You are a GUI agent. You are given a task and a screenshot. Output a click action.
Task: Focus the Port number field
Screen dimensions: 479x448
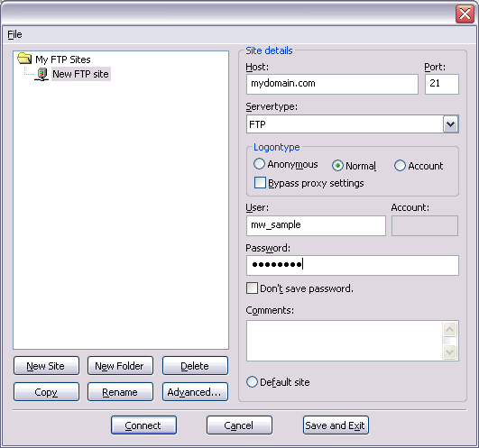click(x=442, y=84)
